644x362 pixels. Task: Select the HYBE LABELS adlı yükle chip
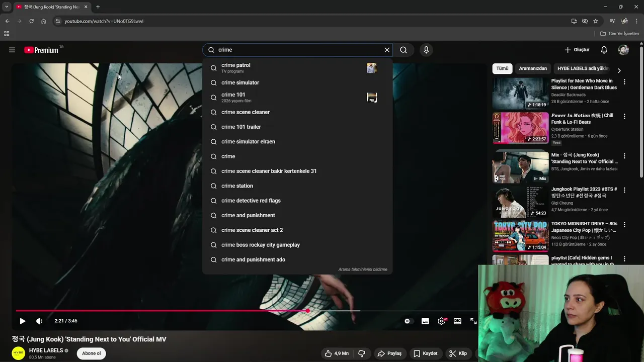pos(583,68)
